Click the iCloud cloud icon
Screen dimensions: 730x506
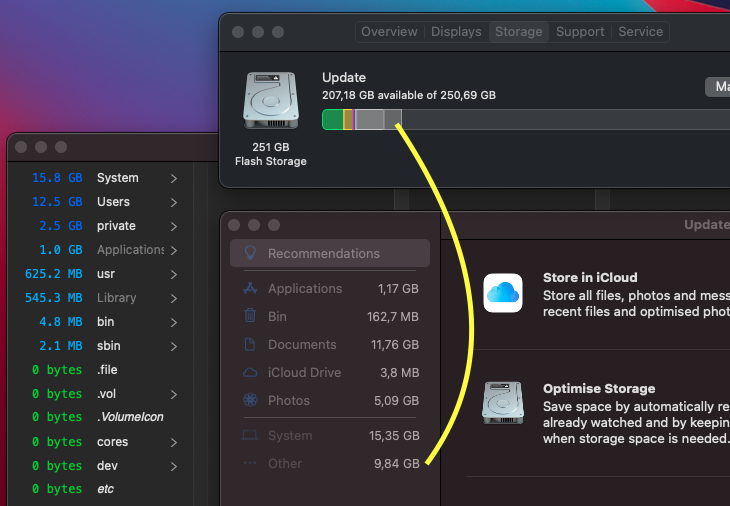(503, 293)
